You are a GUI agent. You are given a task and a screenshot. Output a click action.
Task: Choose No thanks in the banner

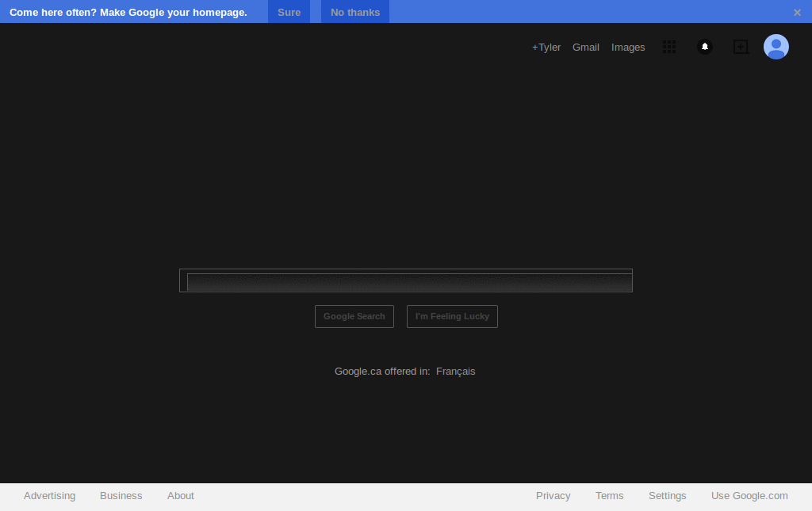tap(355, 12)
